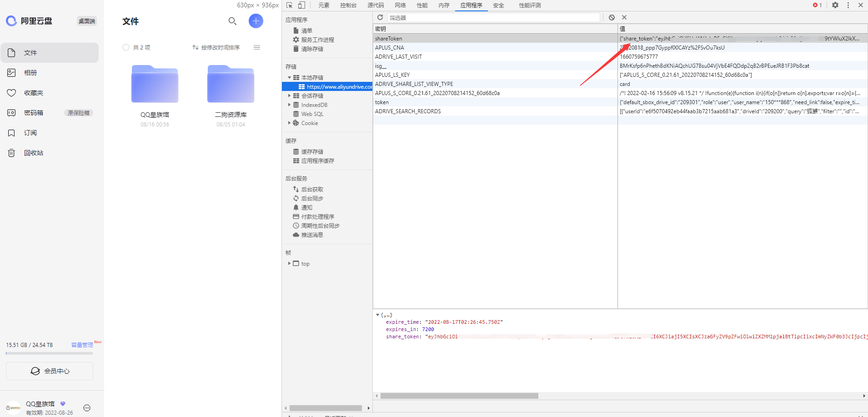Open the user more-options circle icon
Screen dimensions: 868x417
pos(87,408)
